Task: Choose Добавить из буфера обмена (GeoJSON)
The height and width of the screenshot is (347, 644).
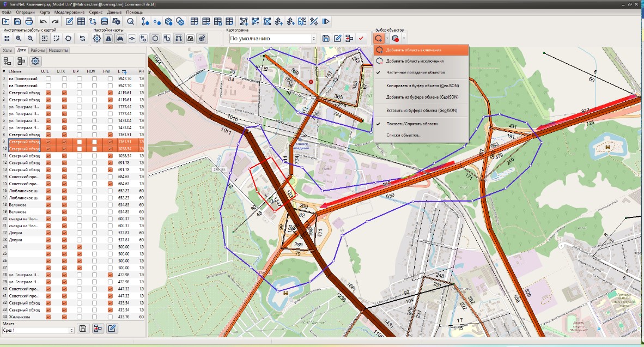Action: tap(421, 98)
